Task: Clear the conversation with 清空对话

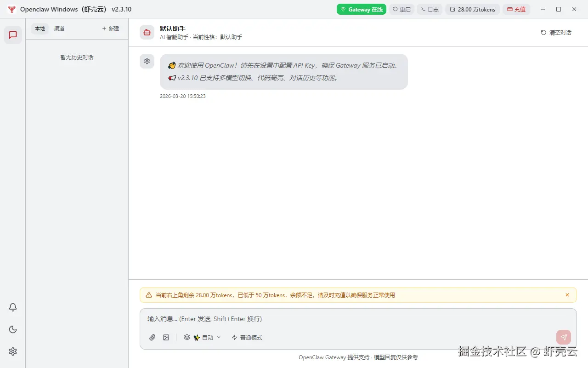Action: point(556,33)
